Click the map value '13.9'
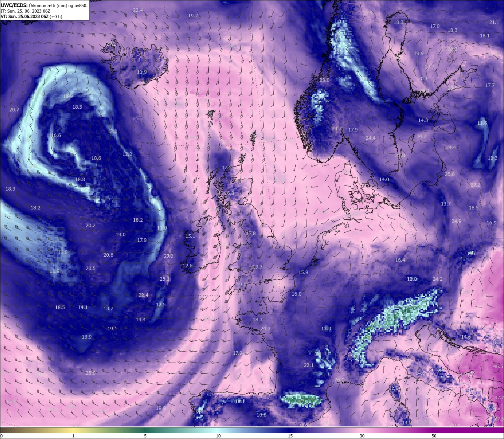 (87, 337)
